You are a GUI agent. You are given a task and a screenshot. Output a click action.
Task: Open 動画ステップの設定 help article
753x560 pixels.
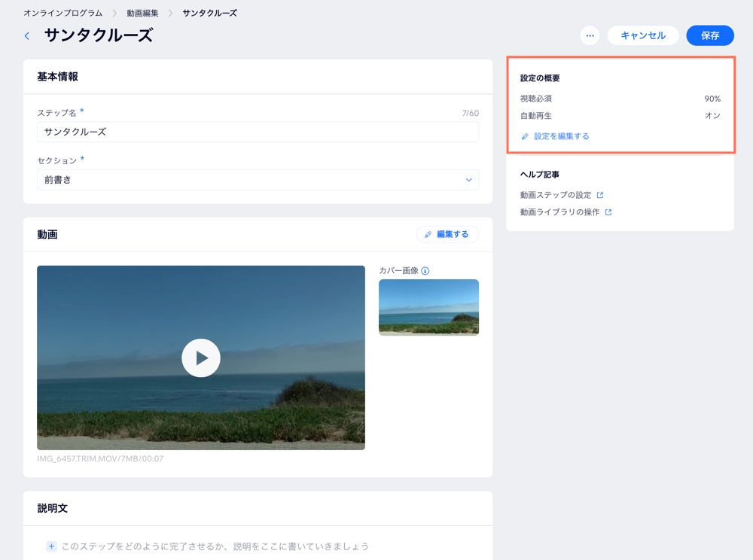tap(556, 195)
